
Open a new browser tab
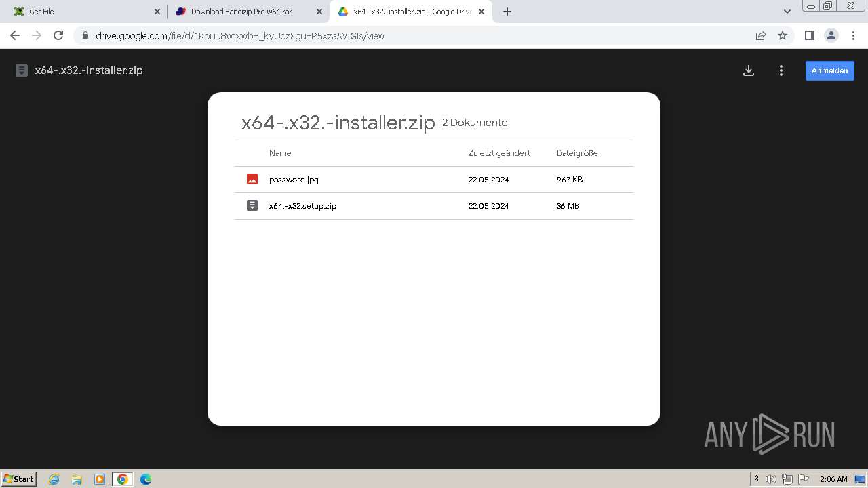point(507,12)
